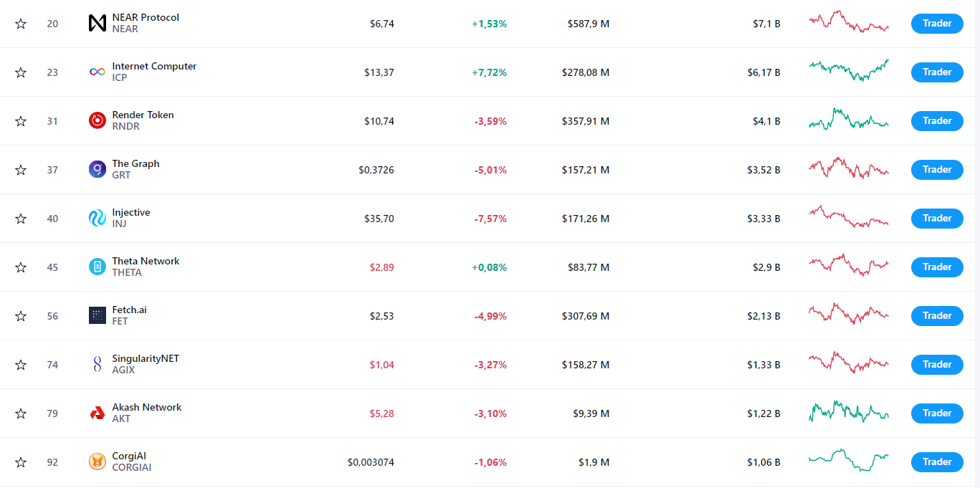Viewport: 980px width, 488px height.
Task: Open the Akash Network name link
Action: coord(146,407)
